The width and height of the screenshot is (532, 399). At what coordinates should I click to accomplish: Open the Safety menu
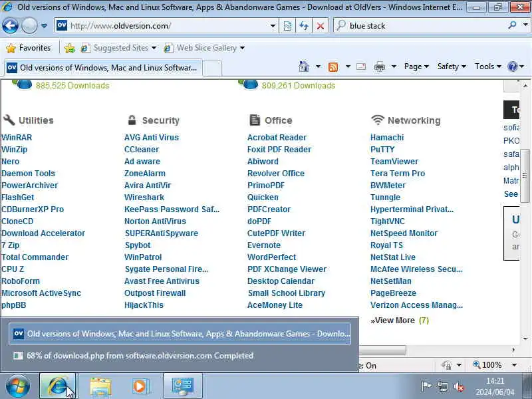452,66
